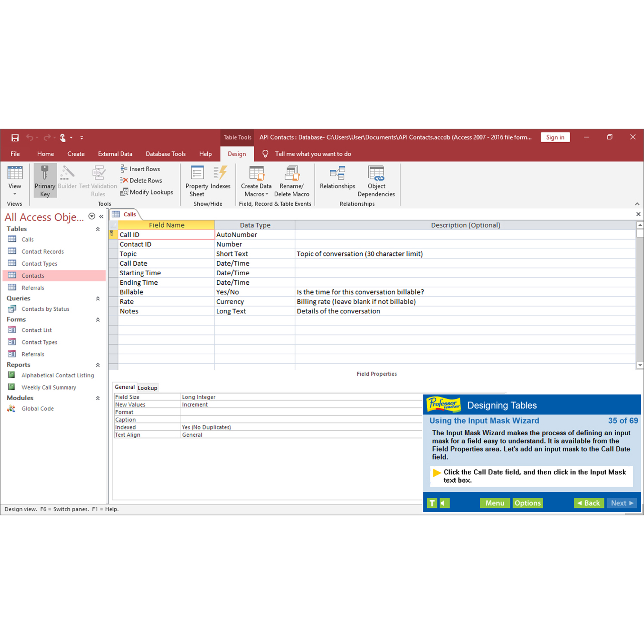Click the Billable field Yes/No data type
The image size is (644, 644).
coord(255,292)
